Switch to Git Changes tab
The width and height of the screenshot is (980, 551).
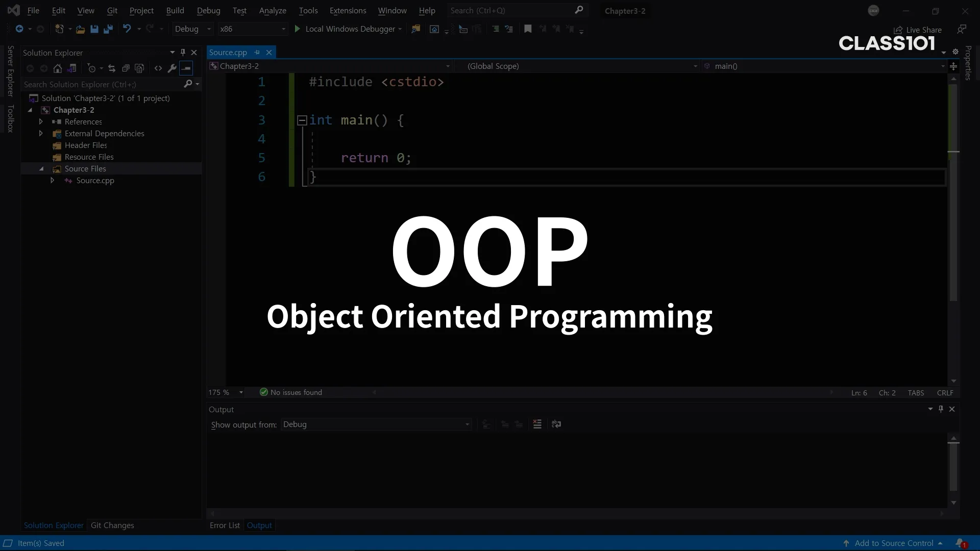[x=112, y=525]
